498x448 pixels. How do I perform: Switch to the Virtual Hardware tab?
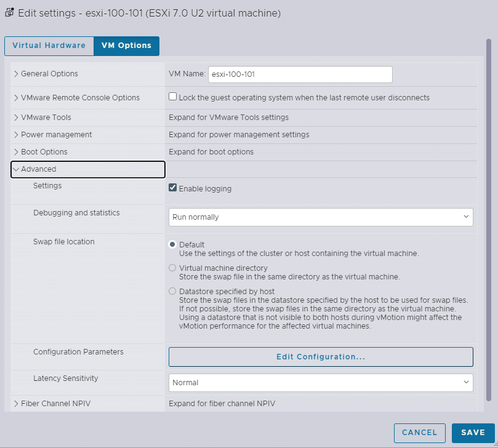tap(49, 46)
